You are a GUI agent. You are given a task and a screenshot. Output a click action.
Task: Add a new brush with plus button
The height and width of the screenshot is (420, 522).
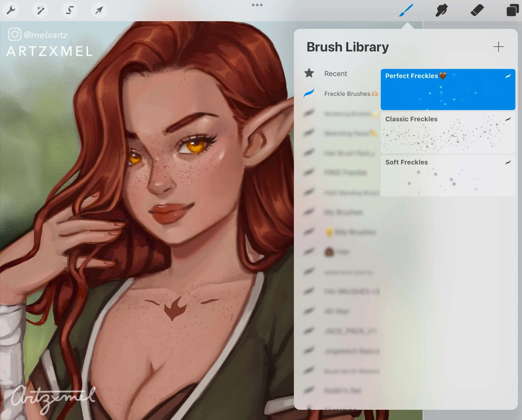[498, 47]
